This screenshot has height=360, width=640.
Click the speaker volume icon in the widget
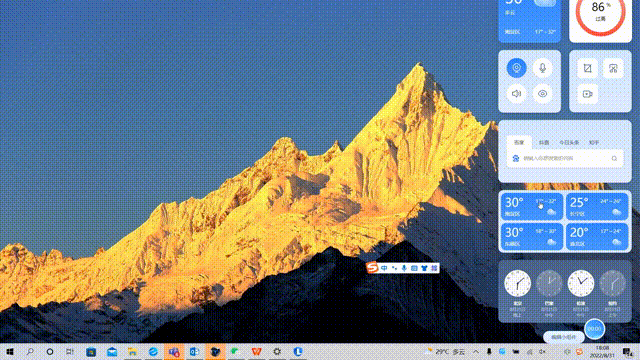[x=516, y=94]
